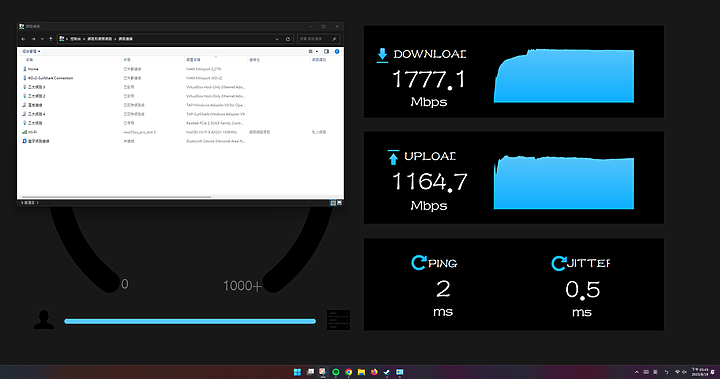Switch to large icons view in status bar
The width and height of the screenshot is (720, 379).
point(339,203)
